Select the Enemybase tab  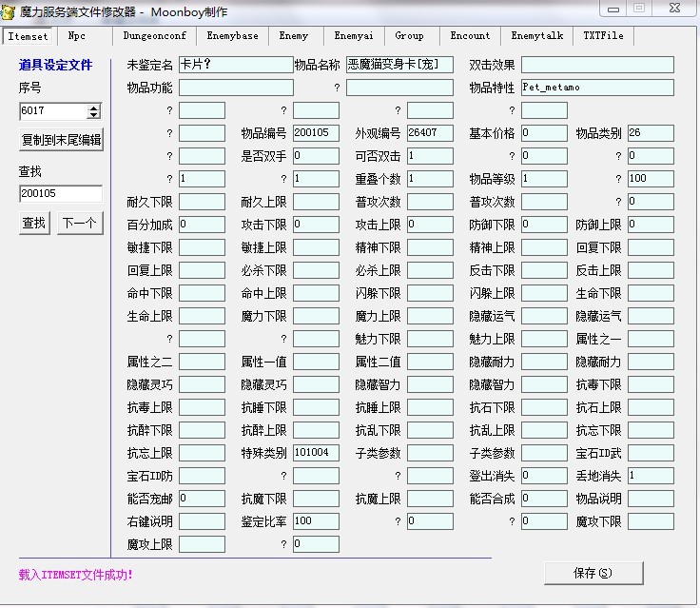[x=232, y=36]
